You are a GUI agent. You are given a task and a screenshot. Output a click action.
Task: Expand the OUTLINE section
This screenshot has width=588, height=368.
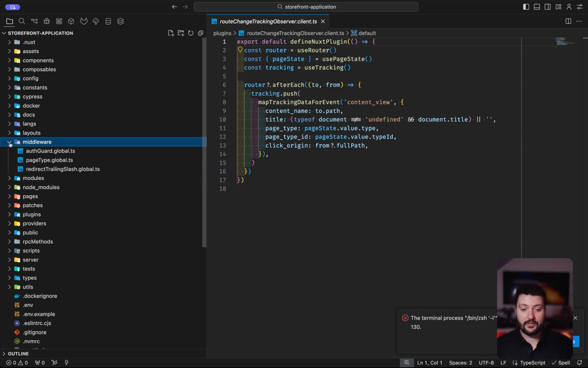18,354
